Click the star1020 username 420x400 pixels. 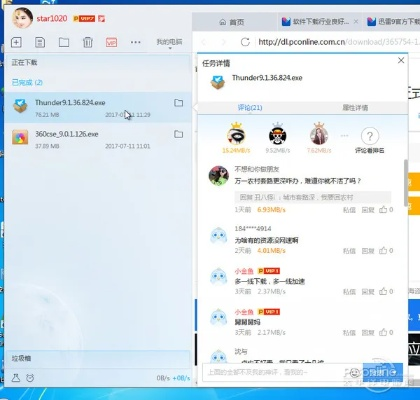(x=52, y=18)
